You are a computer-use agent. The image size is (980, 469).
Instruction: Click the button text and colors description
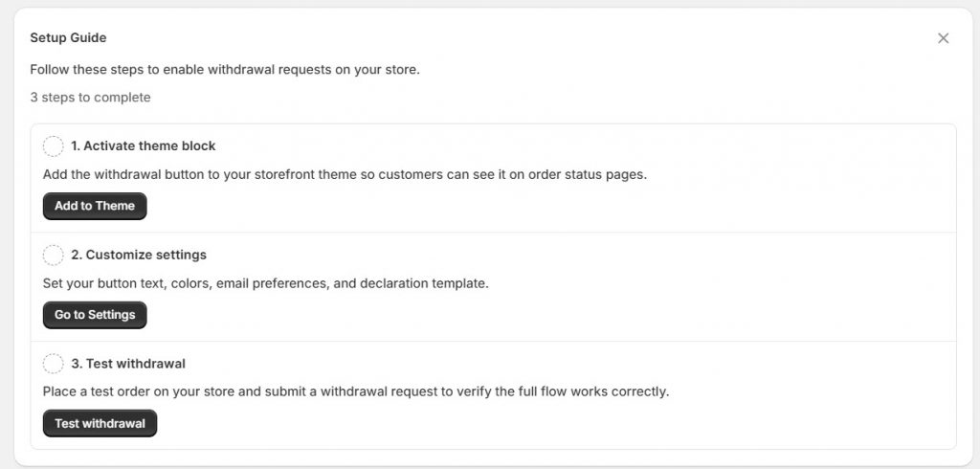coord(265,284)
